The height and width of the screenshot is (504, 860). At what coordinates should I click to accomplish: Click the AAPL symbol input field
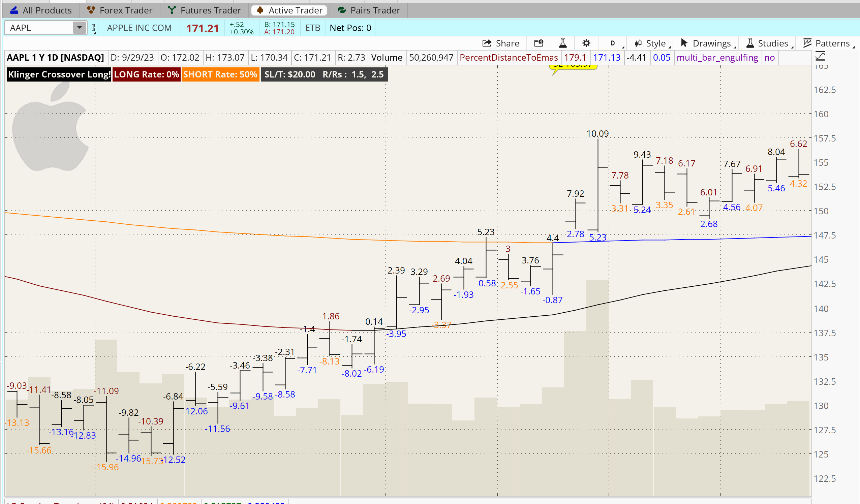click(38, 28)
